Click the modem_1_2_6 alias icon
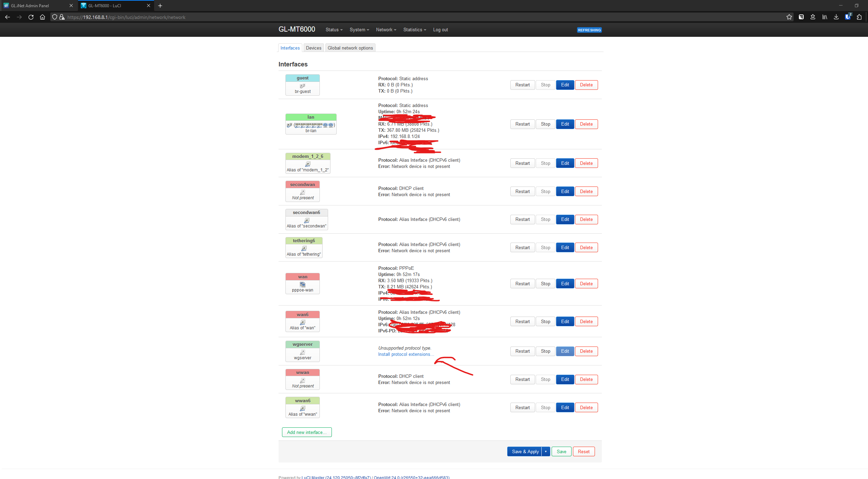868x479 pixels. [308, 164]
